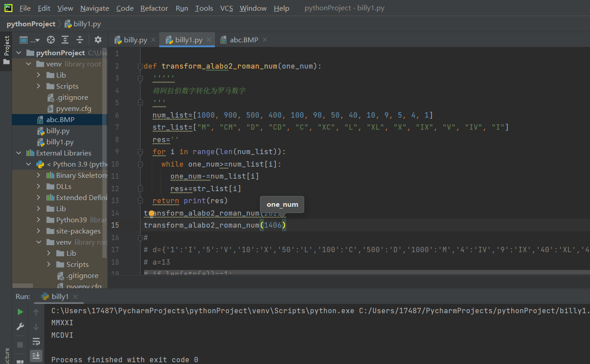Open the Run menu
Screen dimensions: 590x364
[x=182, y=8]
